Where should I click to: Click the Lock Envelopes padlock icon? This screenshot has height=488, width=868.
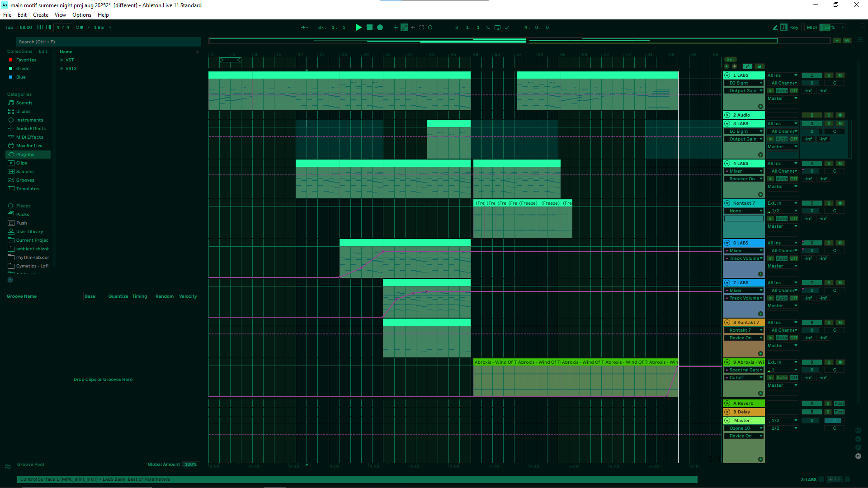point(759,66)
